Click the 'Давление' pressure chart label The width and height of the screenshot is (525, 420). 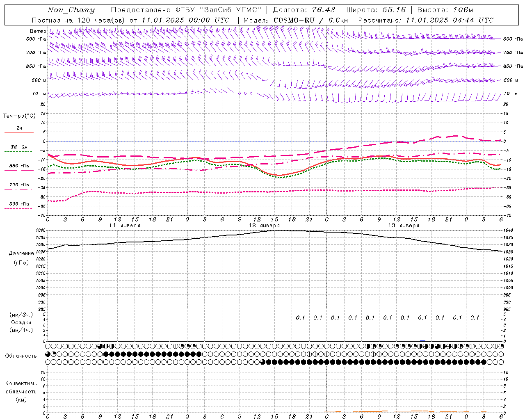(x=21, y=253)
